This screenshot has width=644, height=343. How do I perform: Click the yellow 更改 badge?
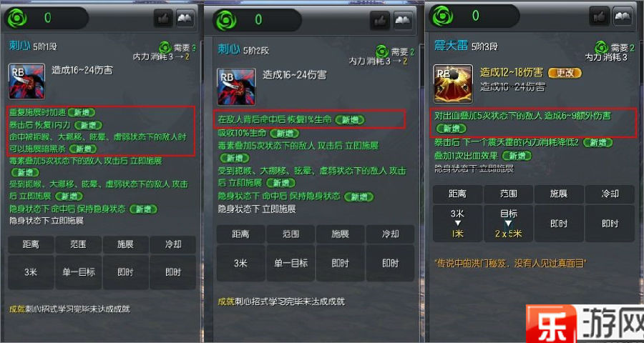tap(565, 73)
